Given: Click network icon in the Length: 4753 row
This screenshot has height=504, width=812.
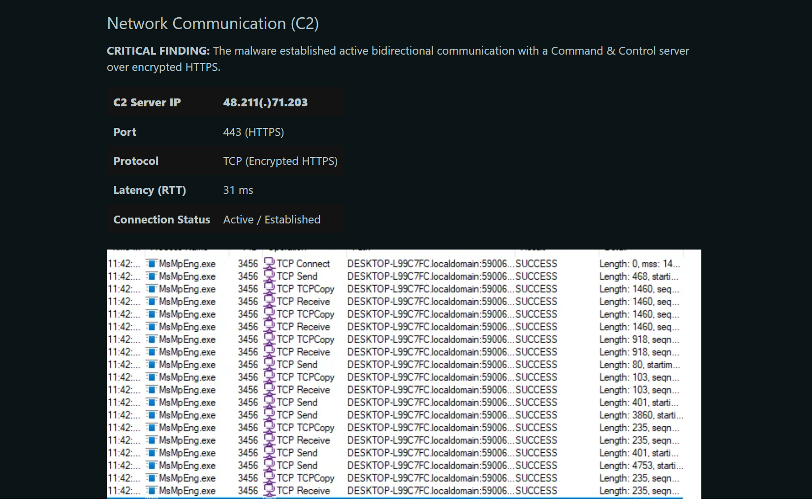Looking at the screenshot, I should point(269,466).
